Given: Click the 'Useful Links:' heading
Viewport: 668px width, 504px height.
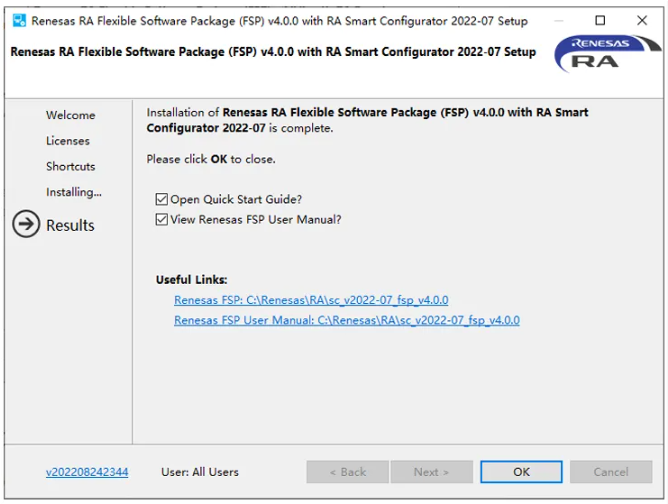Looking at the screenshot, I should pyautogui.click(x=191, y=279).
